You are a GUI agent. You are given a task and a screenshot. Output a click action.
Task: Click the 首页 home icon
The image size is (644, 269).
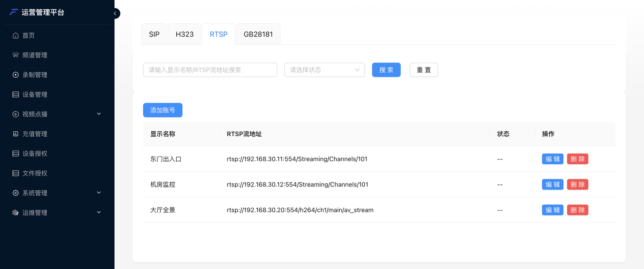16,35
